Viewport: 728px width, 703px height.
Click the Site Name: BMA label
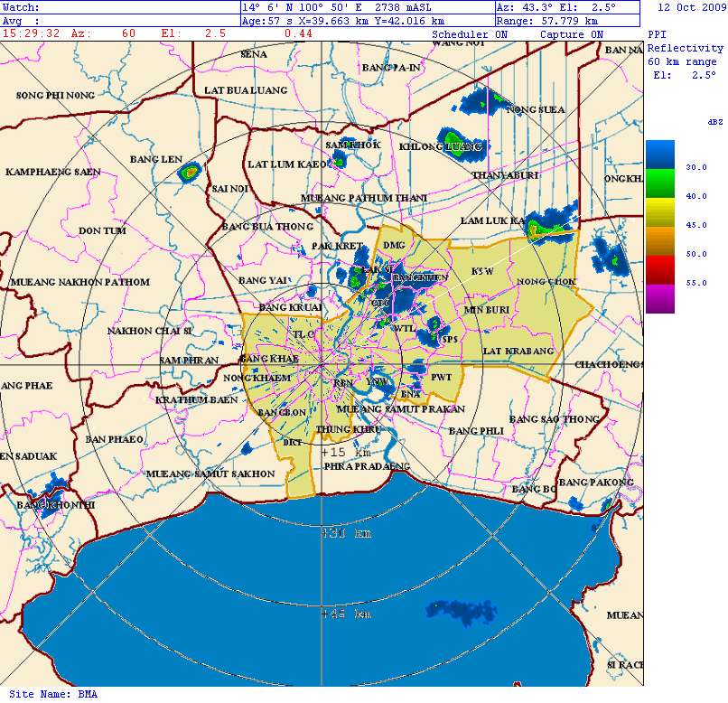pos(52,694)
